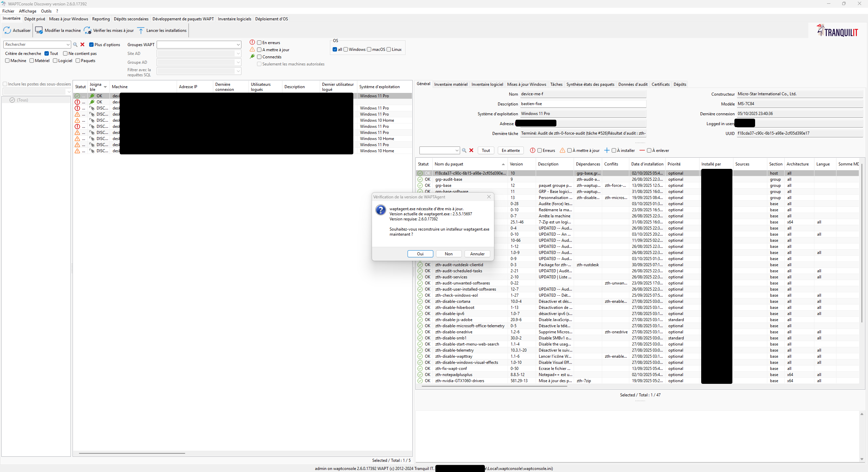Click the Actualiser refresh icon
This screenshot has height=472, width=868.
click(x=7, y=31)
